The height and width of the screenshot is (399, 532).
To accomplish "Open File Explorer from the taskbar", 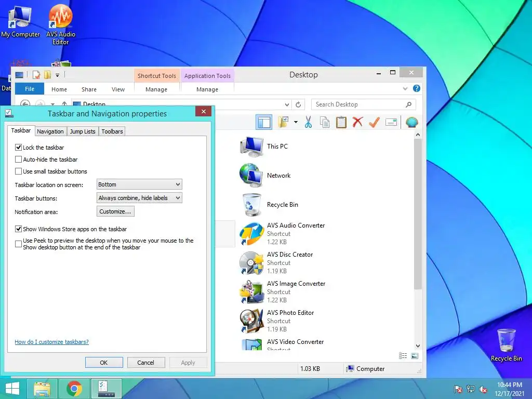I will click(42, 389).
